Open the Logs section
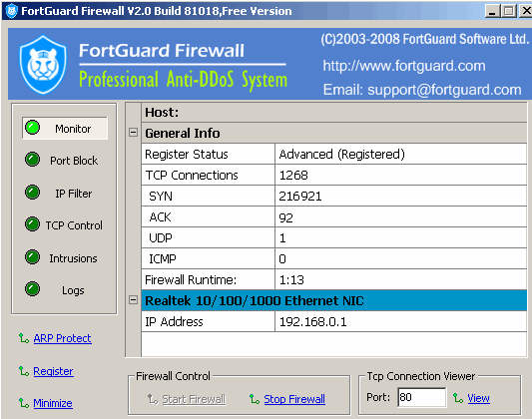 tap(73, 290)
